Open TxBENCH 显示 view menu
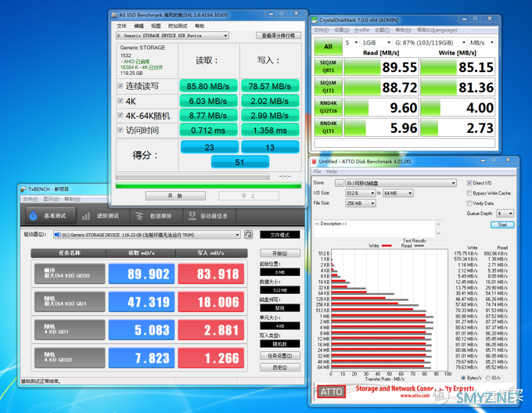 tap(51, 199)
